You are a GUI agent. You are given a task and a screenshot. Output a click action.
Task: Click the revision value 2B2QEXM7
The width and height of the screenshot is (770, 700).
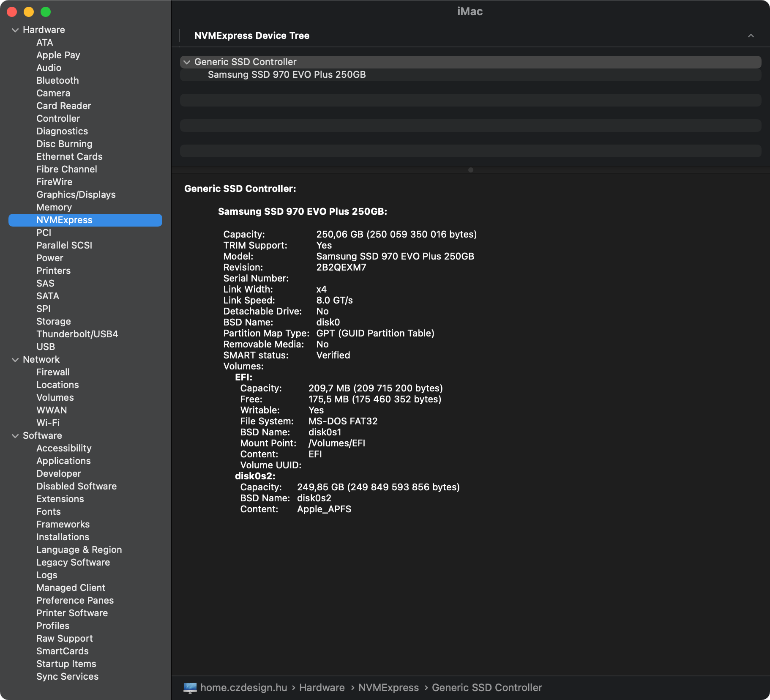pos(341,268)
